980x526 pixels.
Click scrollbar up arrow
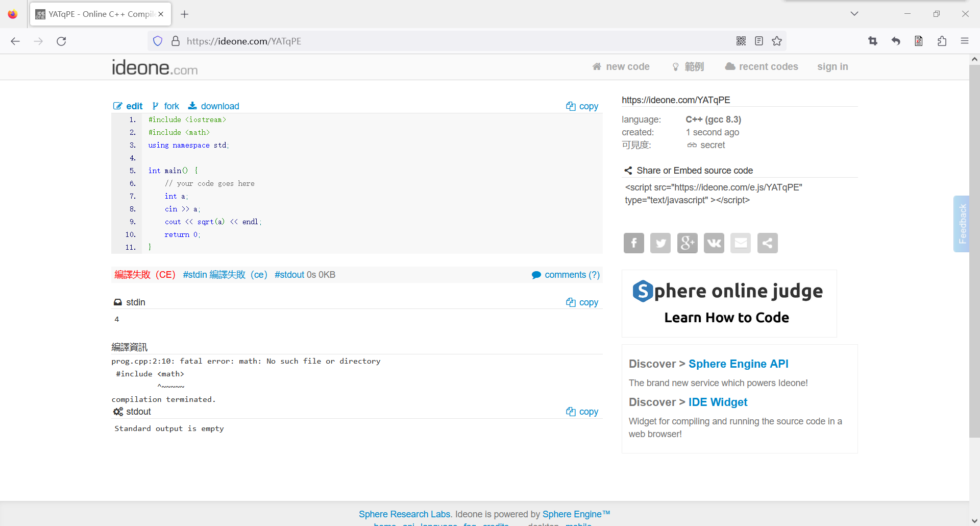[974, 59]
